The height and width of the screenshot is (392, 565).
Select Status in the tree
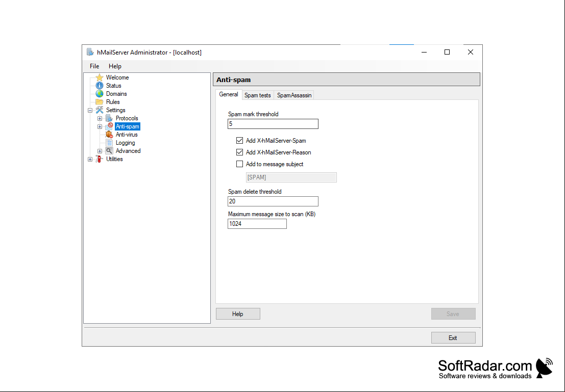click(x=113, y=86)
